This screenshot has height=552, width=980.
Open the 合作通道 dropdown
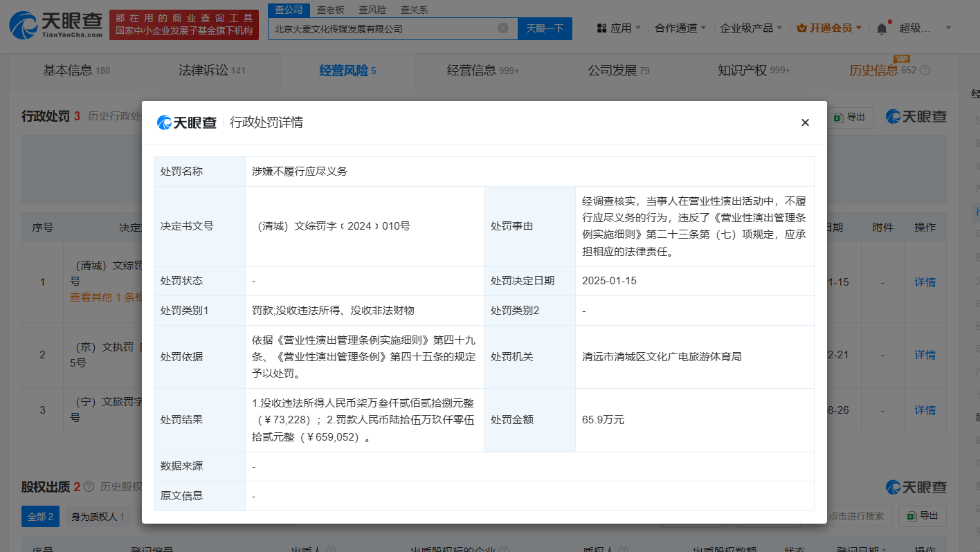pyautogui.click(x=680, y=28)
